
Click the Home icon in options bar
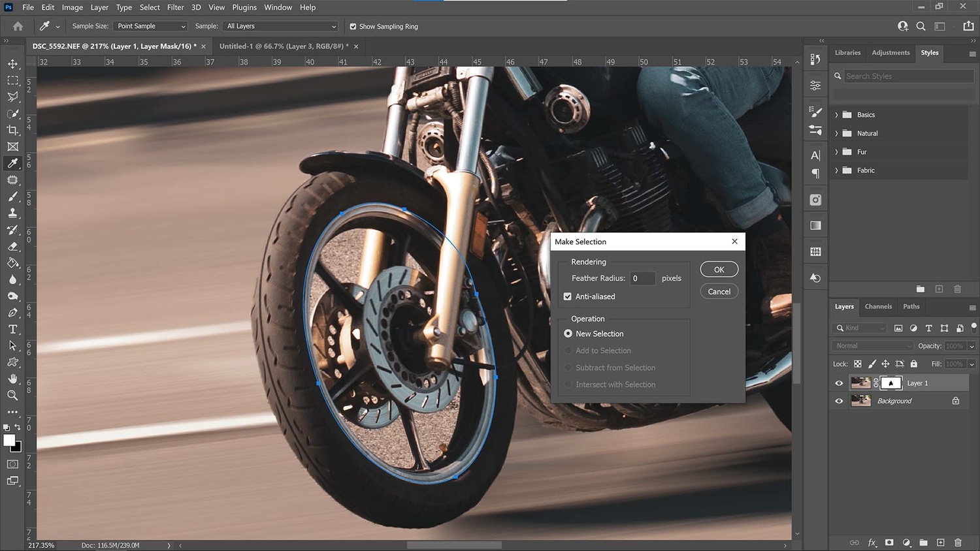coord(18,26)
